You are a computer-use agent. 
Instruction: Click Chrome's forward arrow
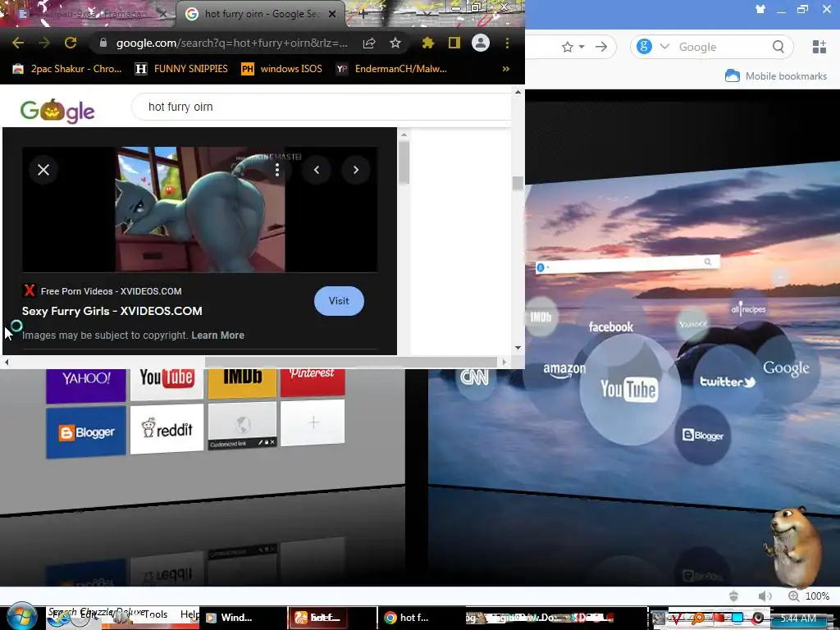(44, 43)
